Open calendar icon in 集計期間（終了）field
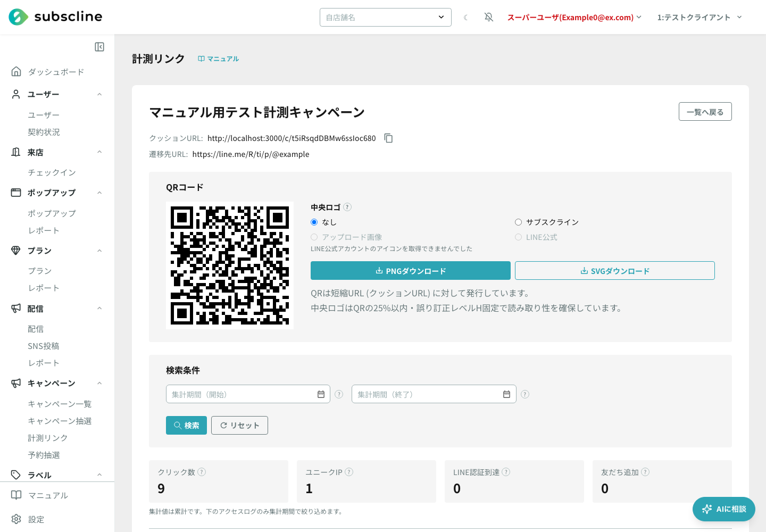 tap(506, 394)
